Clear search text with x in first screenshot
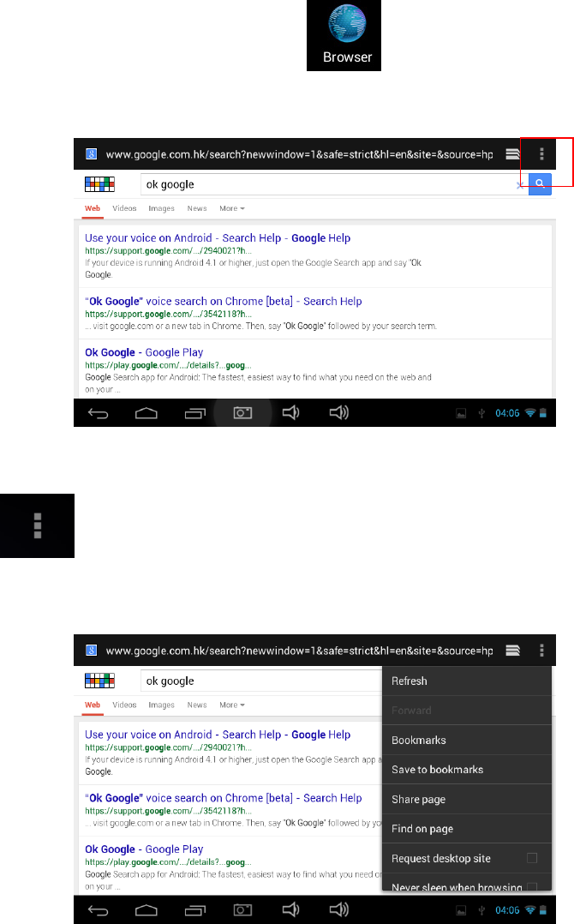This screenshot has width=574, height=924. 520,185
